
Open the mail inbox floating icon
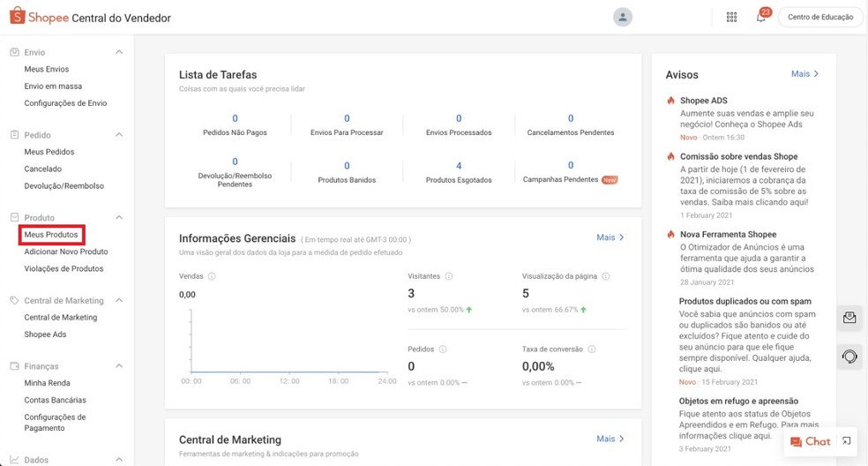point(849,318)
